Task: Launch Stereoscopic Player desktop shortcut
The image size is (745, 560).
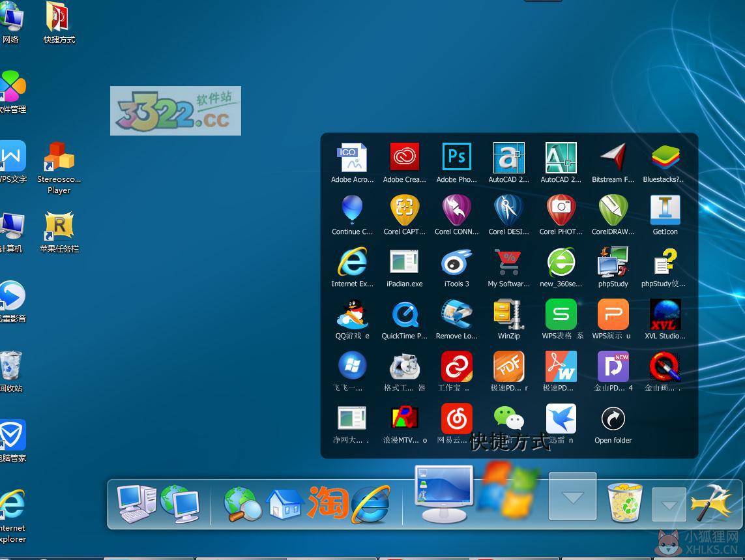Action: click(59, 168)
